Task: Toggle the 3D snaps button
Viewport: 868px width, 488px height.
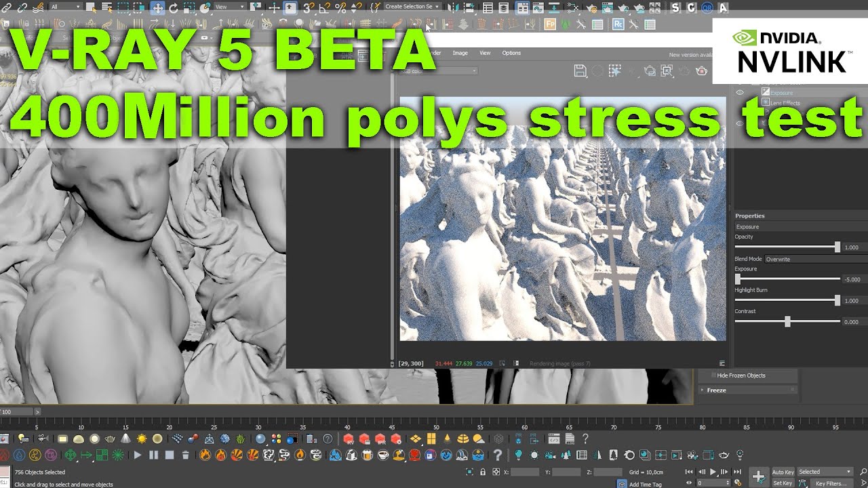Action: (x=308, y=7)
